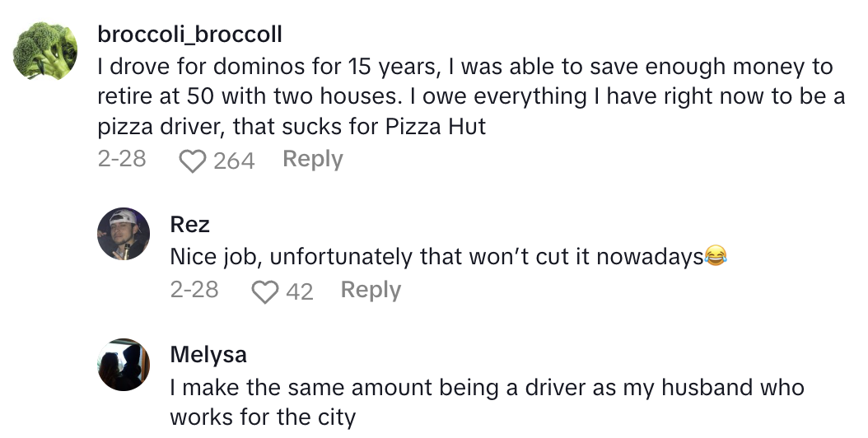Go to Melysa's profile via username

[x=208, y=354]
